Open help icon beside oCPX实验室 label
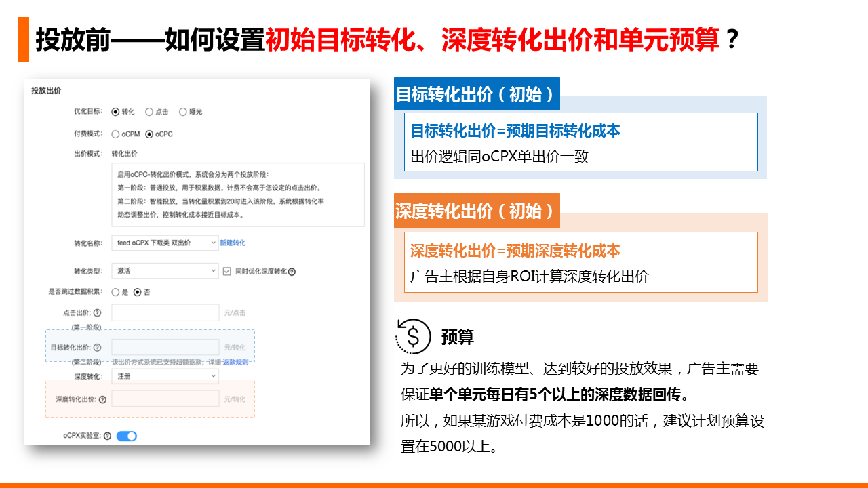 point(107,436)
